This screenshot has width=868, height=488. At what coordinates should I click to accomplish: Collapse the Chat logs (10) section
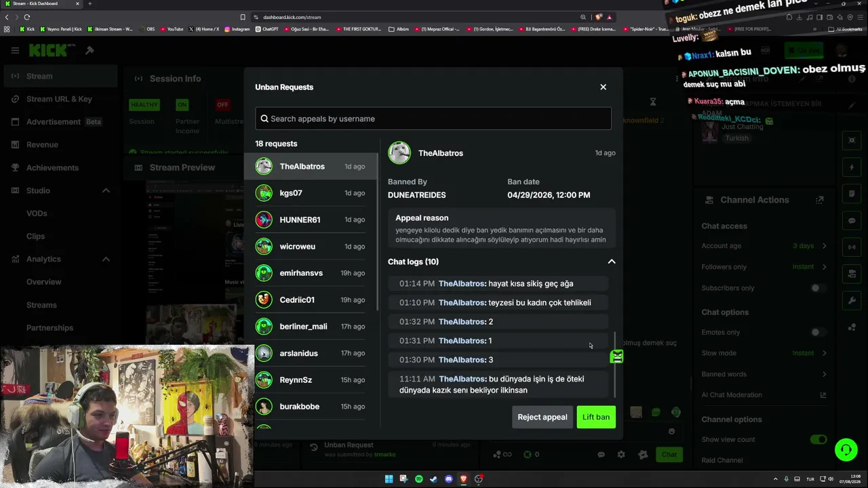pyautogui.click(x=611, y=262)
